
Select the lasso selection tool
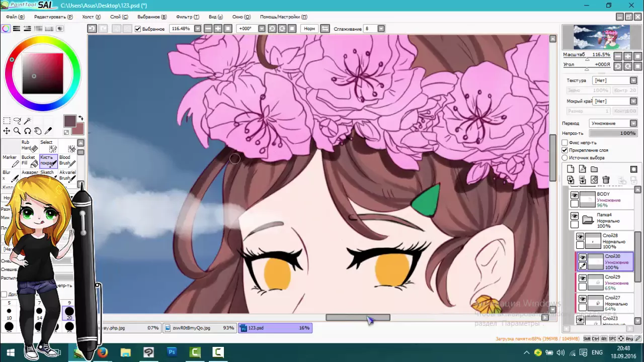[x=17, y=121]
